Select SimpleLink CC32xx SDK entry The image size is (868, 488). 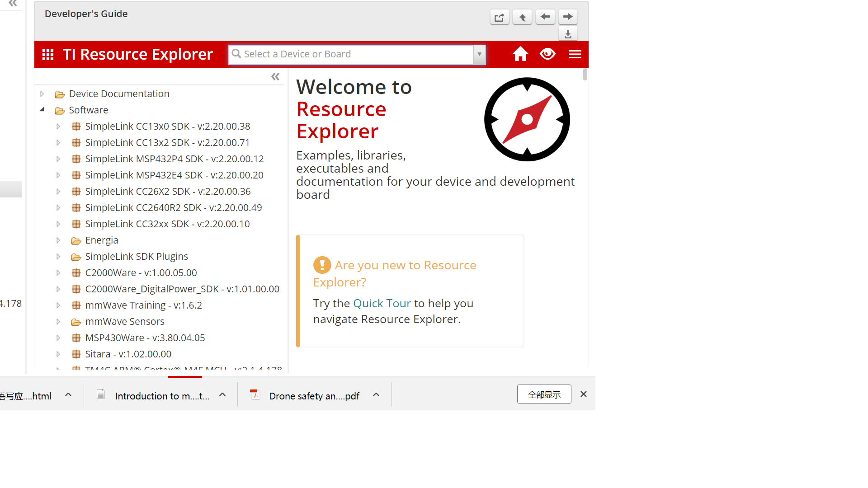pyautogui.click(x=167, y=224)
